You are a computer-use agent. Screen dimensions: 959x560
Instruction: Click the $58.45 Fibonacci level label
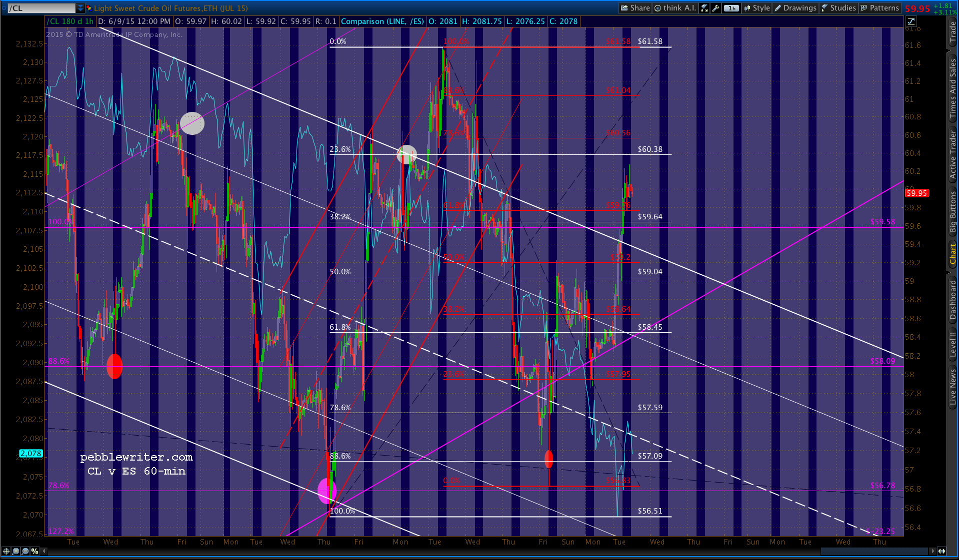click(650, 327)
